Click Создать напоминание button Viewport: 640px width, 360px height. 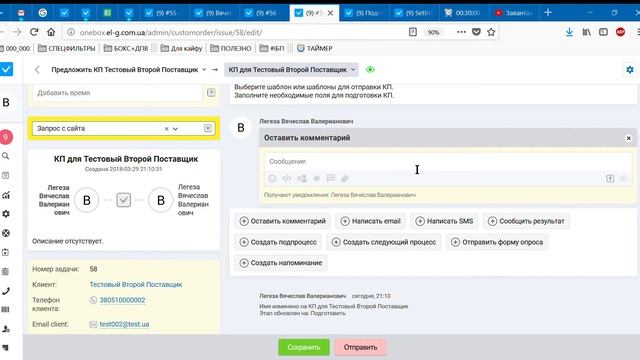coord(281,263)
